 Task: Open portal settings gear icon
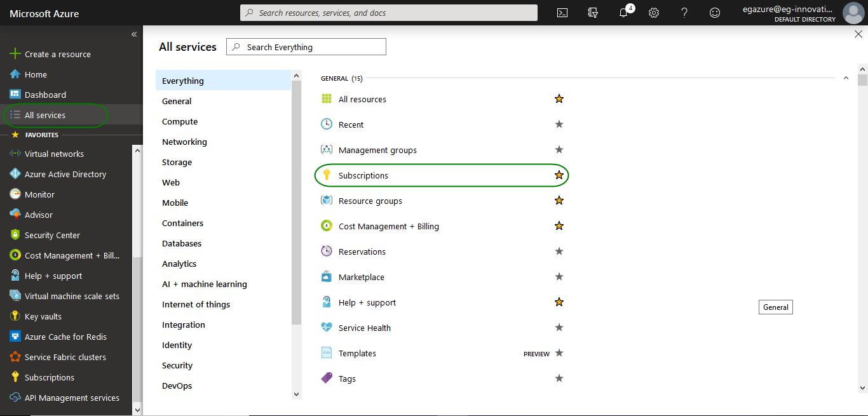(654, 13)
